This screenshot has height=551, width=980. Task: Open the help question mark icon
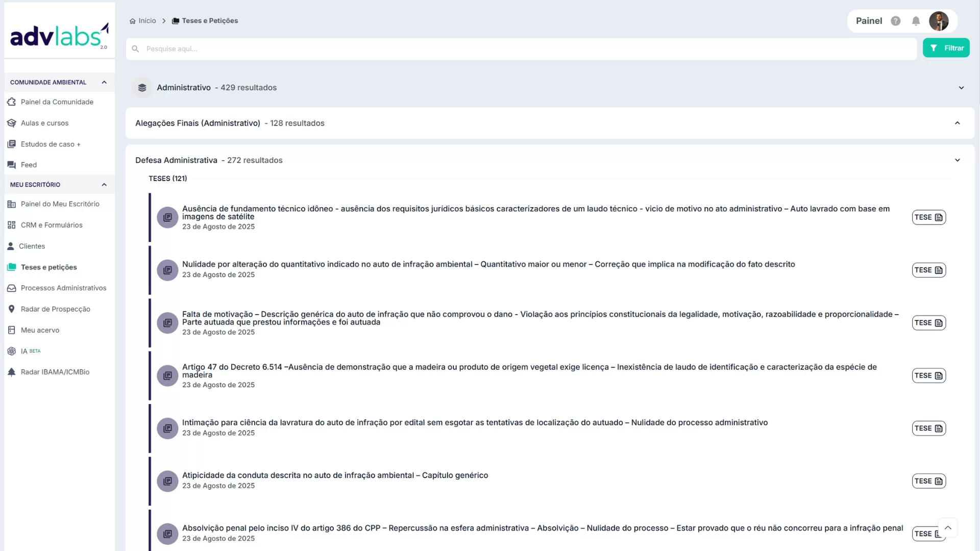pyautogui.click(x=895, y=21)
